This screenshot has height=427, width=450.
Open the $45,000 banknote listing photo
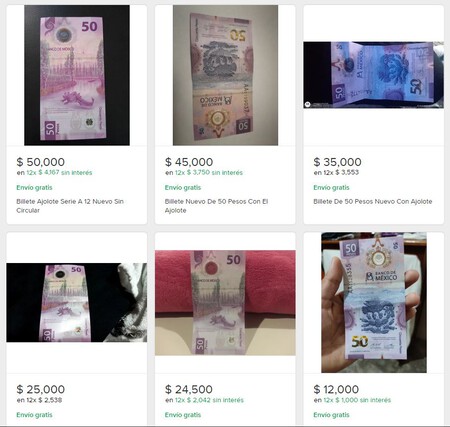(225, 75)
